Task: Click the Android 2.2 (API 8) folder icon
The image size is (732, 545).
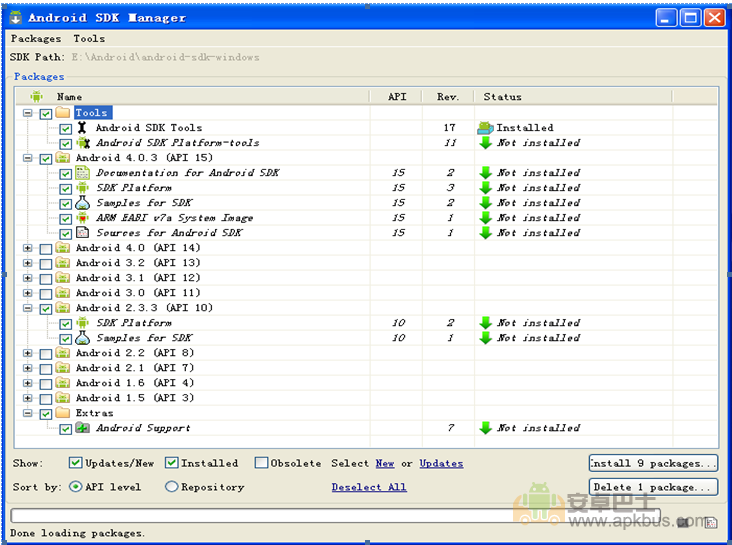Action: point(63,353)
